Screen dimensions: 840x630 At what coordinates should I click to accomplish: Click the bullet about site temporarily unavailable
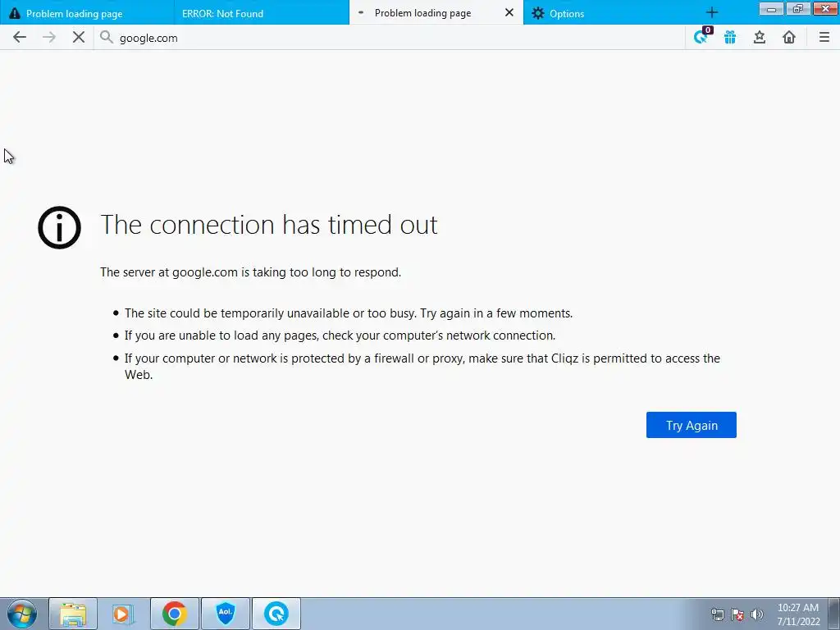[349, 313]
